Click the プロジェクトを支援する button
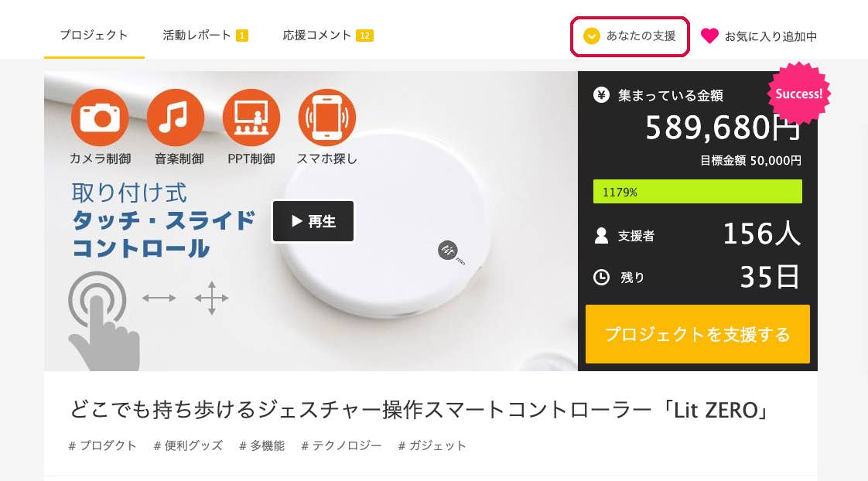This screenshot has width=868, height=481. pos(698,334)
